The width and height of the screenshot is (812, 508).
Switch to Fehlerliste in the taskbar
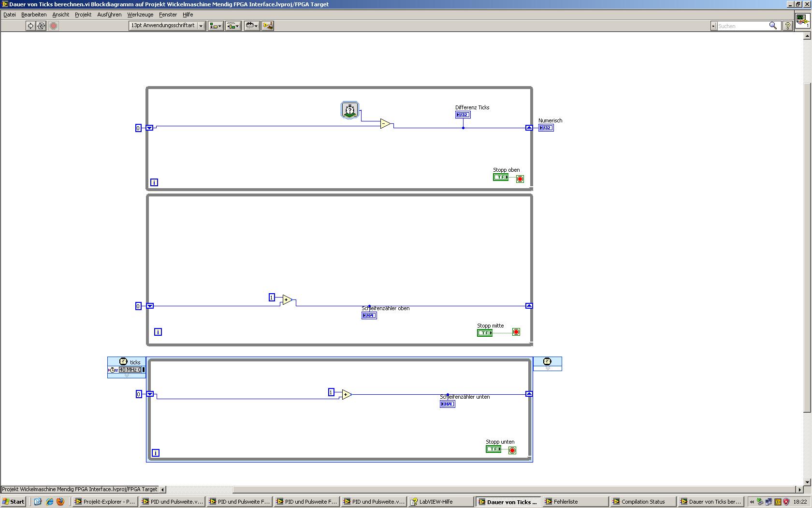click(575, 502)
